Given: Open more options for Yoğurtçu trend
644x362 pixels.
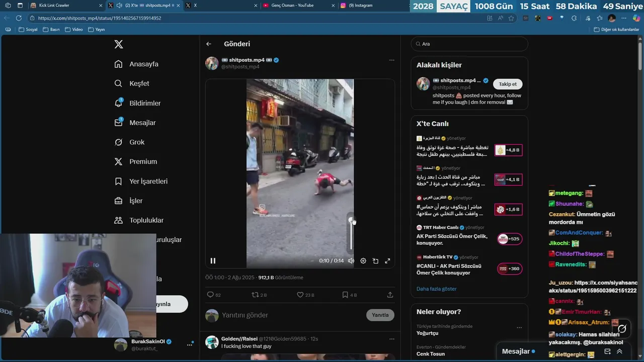Looking at the screenshot, I should pos(519,327).
